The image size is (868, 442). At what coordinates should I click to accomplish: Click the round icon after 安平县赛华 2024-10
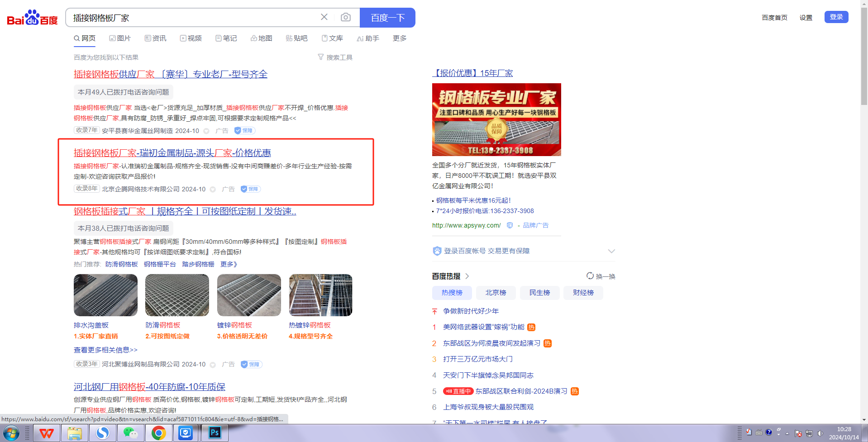[206, 131]
